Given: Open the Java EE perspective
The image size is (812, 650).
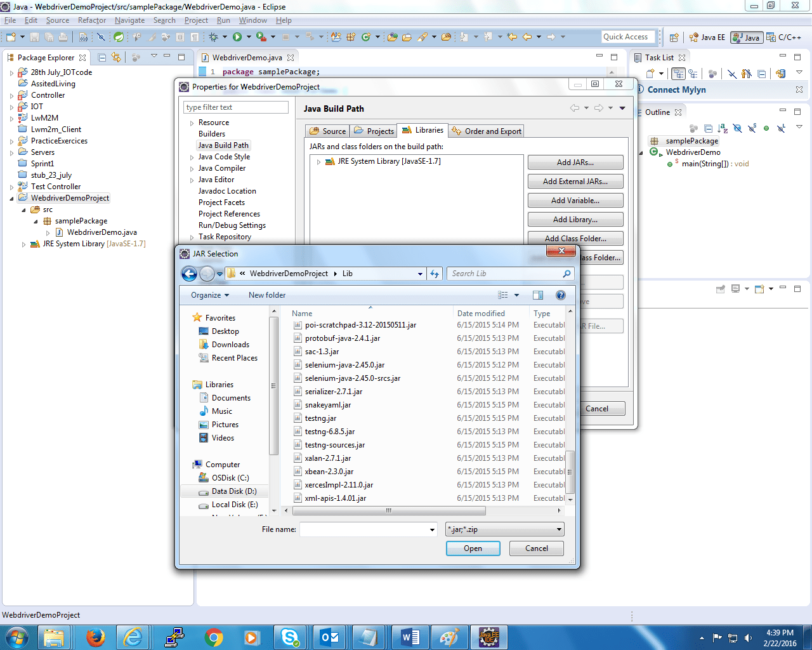Looking at the screenshot, I should pos(707,37).
